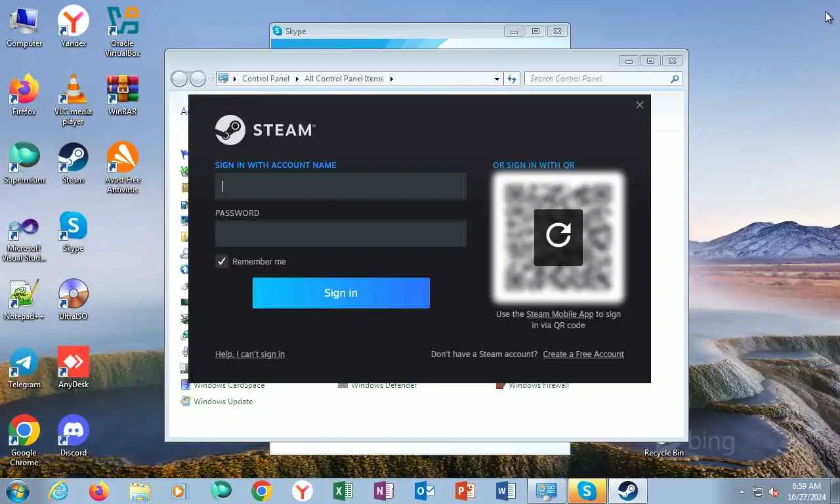
Task: Open the clock showing 6:59 AM
Action: tap(807, 492)
